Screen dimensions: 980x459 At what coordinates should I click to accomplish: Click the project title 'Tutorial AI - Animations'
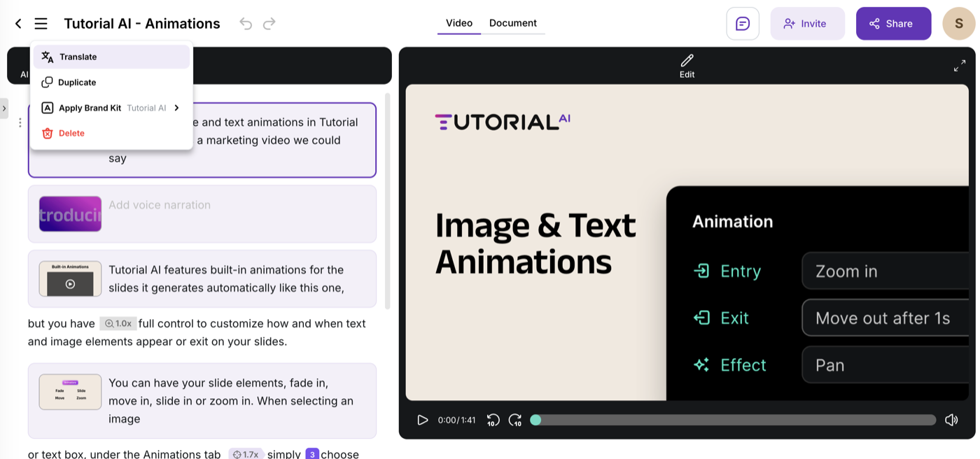tap(142, 24)
